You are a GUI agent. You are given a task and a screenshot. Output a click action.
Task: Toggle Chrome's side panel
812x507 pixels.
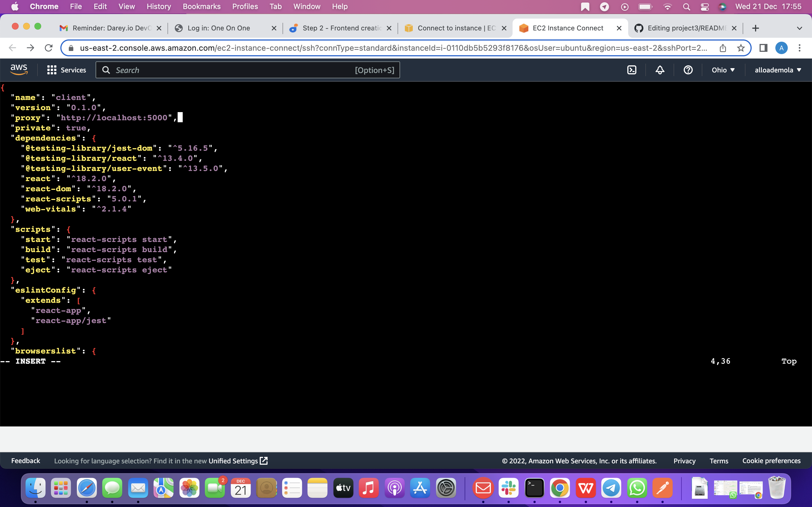click(x=763, y=48)
